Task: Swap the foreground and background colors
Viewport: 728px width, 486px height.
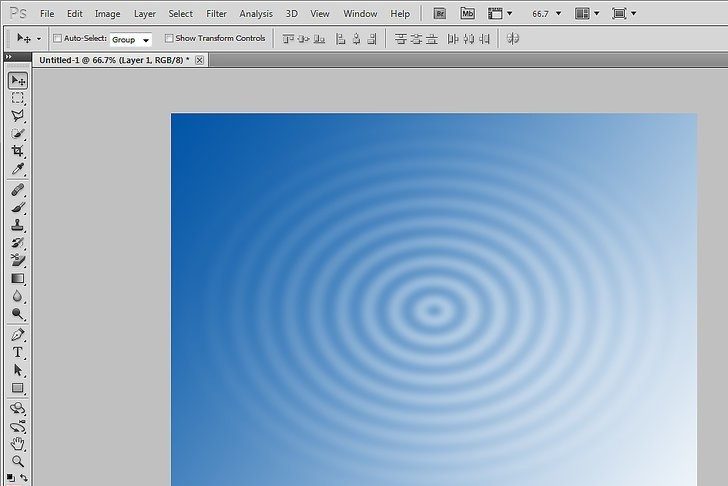Action: click(24, 477)
